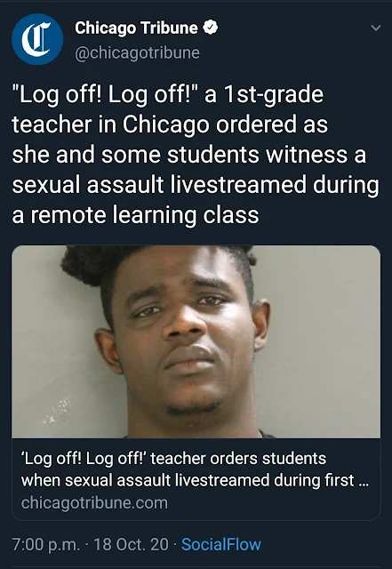
Task: Click 'a remote learning class' in the tweet
Action: (135, 215)
